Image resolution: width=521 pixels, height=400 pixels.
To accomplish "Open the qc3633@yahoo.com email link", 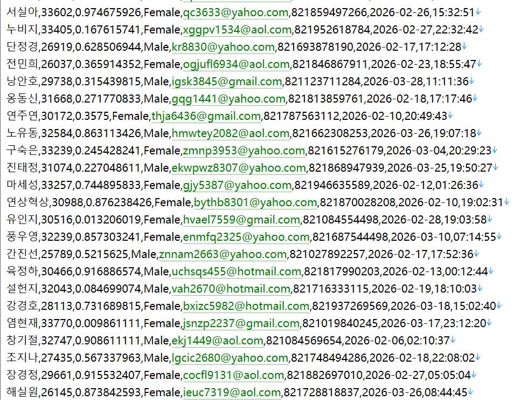I will tap(236, 13).
